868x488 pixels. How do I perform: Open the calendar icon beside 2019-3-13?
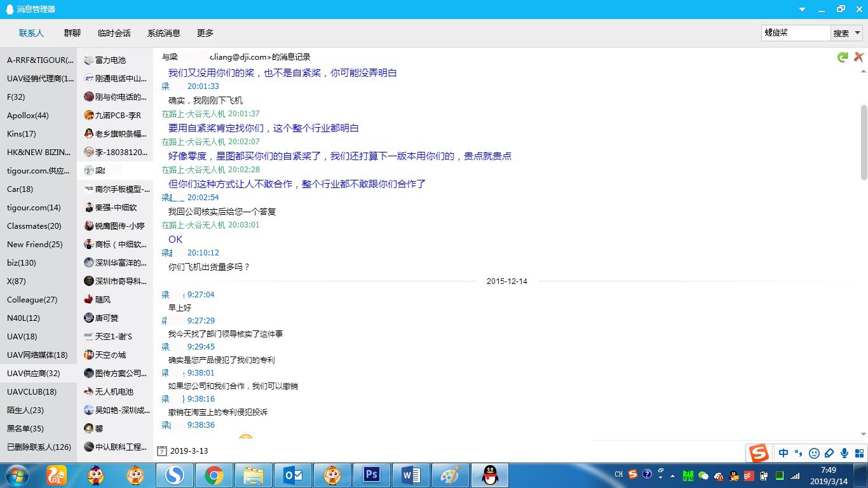click(x=162, y=451)
